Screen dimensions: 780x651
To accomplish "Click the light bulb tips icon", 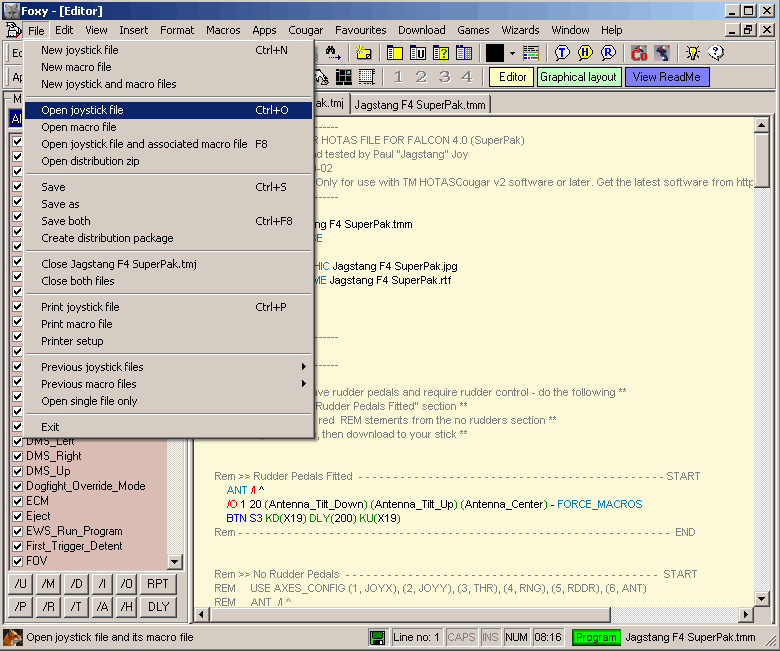I will 692,53.
